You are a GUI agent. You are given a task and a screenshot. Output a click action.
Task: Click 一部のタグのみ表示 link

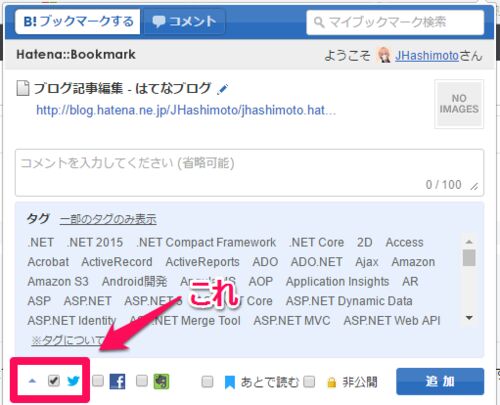pos(108,219)
